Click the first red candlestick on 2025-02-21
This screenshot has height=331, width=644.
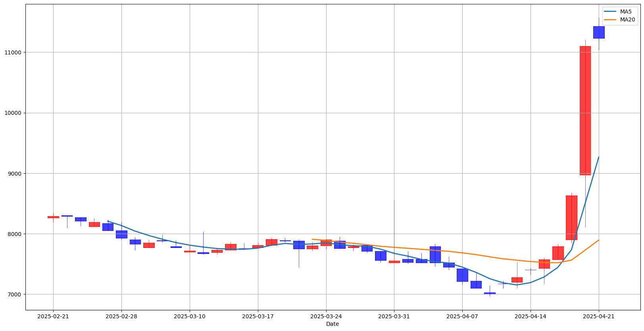click(53, 217)
